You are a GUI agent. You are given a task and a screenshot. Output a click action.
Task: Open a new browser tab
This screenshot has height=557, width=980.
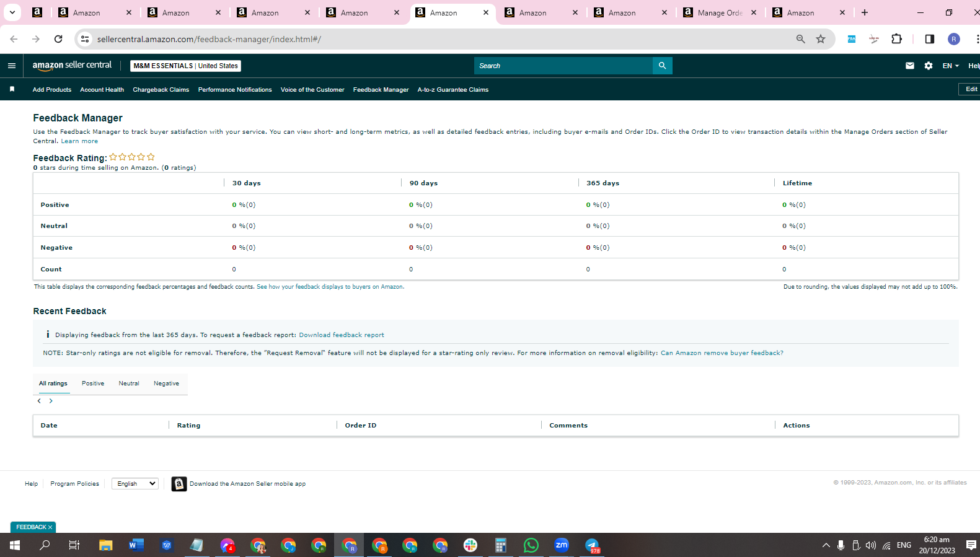pyautogui.click(x=865, y=12)
